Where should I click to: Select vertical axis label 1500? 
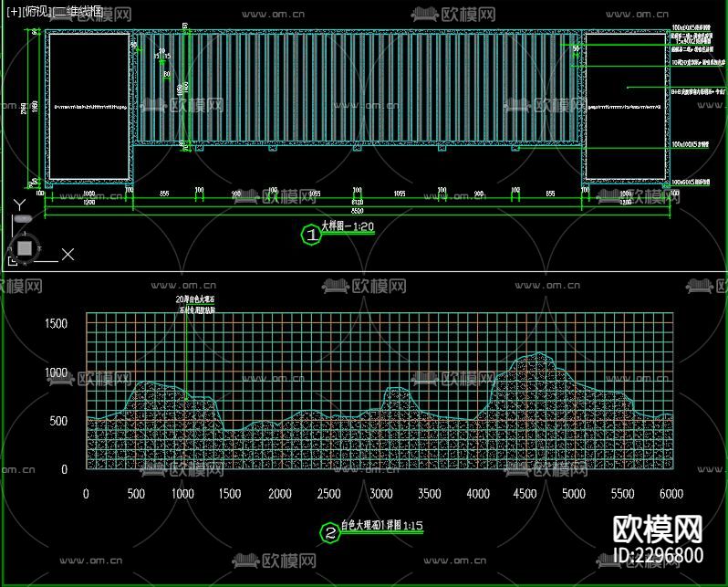click(x=57, y=323)
